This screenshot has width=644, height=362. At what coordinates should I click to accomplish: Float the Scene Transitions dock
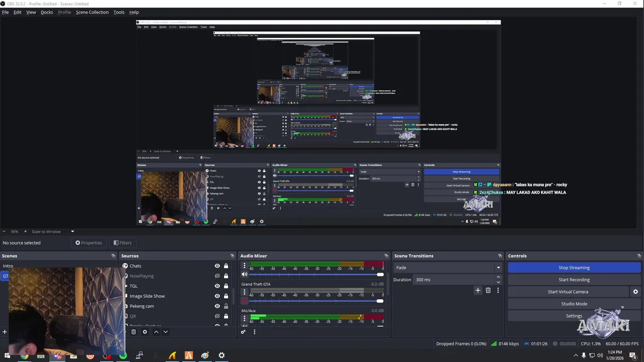tap(500, 256)
